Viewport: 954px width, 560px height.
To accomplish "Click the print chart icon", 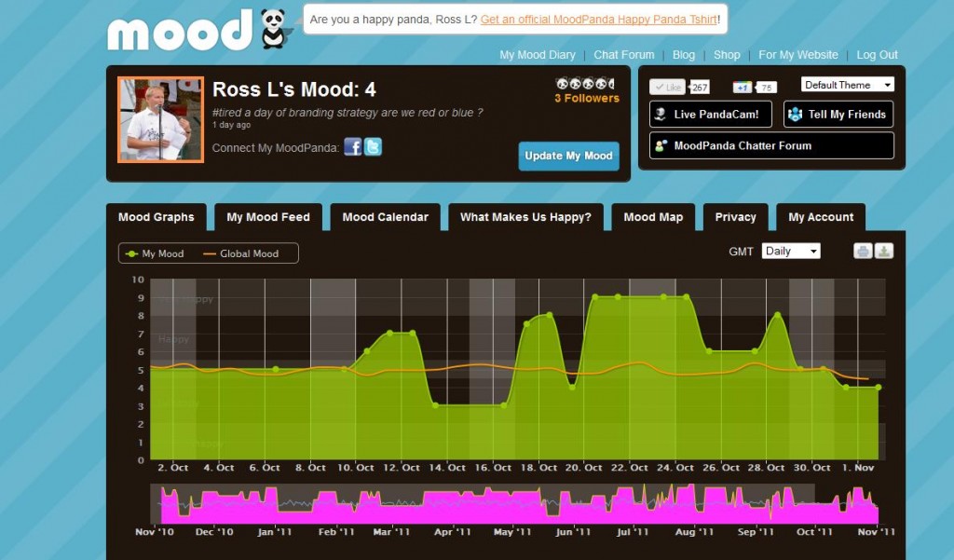I will (863, 251).
